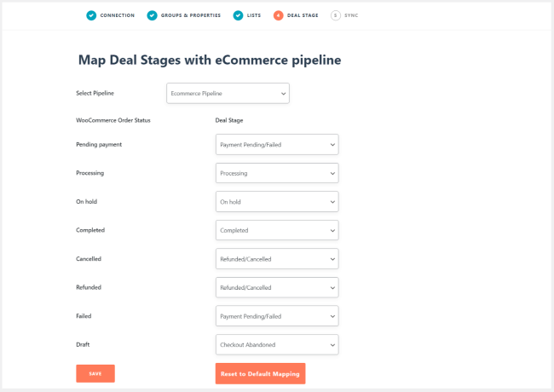Open the Select Pipeline dropdown
The width and height of the screenshot is (554, 392).
(228, 93)
